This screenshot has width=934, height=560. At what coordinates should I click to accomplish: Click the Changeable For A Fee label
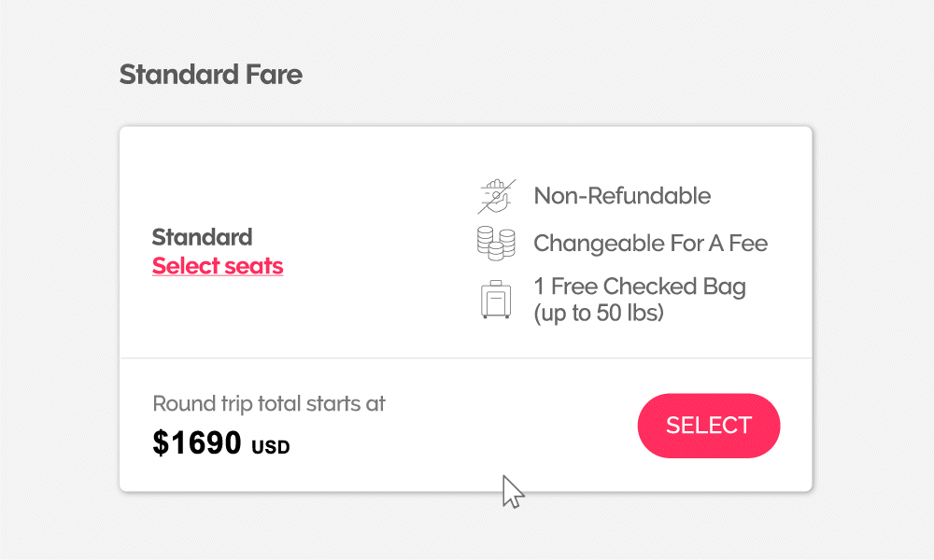click(x=650, y=244)
